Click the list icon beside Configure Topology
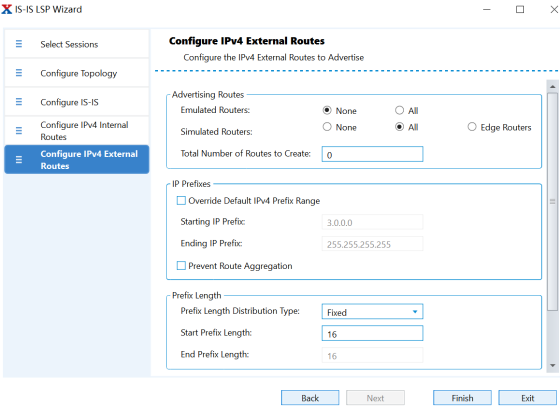The height and width of the screenshot is (408, 560). click(19, 73)
